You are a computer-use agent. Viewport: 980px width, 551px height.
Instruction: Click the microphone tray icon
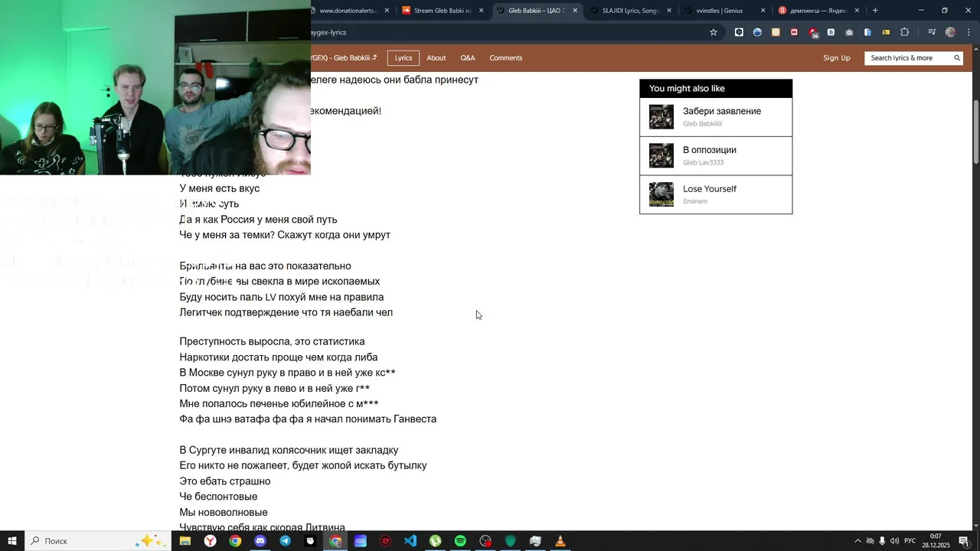pos(882,541)
